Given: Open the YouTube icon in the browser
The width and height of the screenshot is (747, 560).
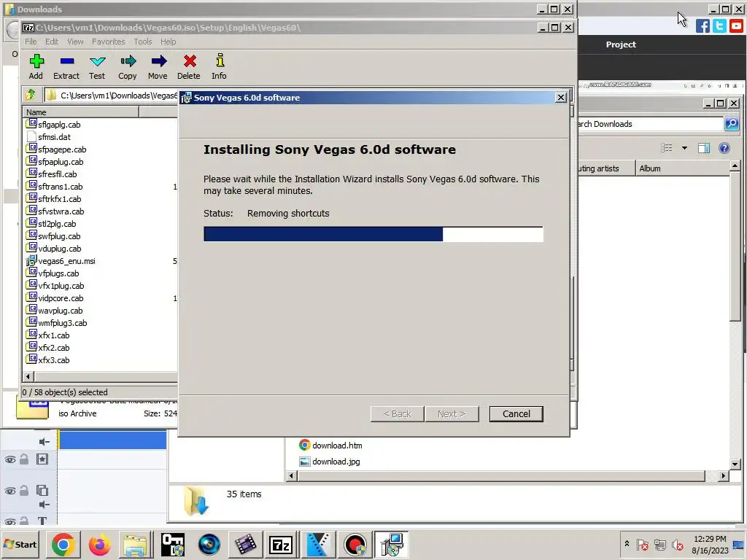Looking at the screenshot, I should tap(737, 26).
